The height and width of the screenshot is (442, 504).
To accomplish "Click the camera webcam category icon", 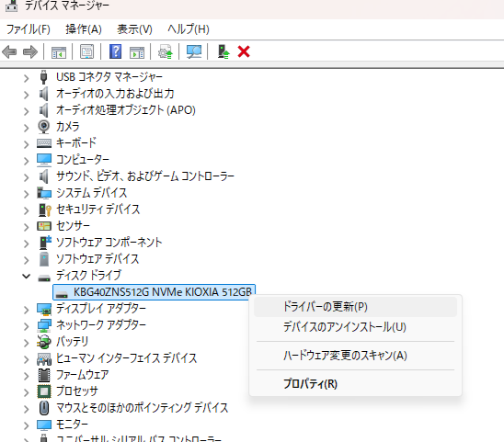I will (x=44, y=127).
